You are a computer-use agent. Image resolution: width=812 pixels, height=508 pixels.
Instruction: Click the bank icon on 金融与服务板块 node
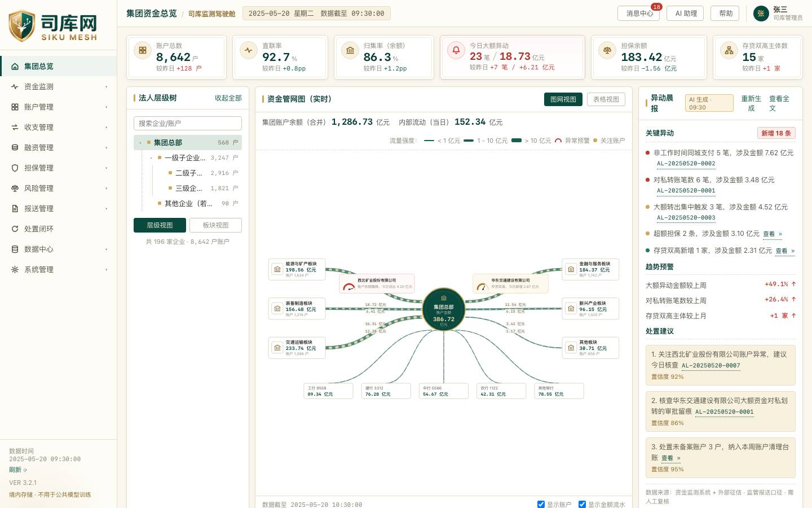[571, 269]
